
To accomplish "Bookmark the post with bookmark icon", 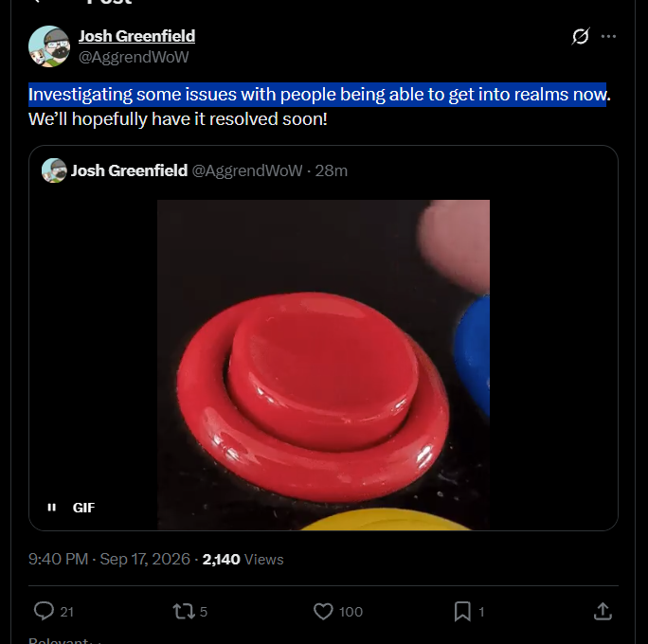I will (462, 612).
